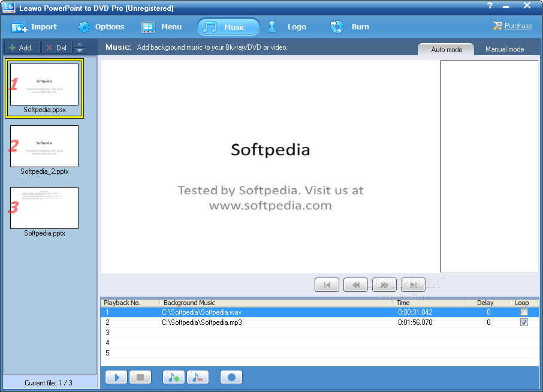This screenshot has width=543, height=392.
Task: Add a music file with plus note icon
Action: coord(174,377)
